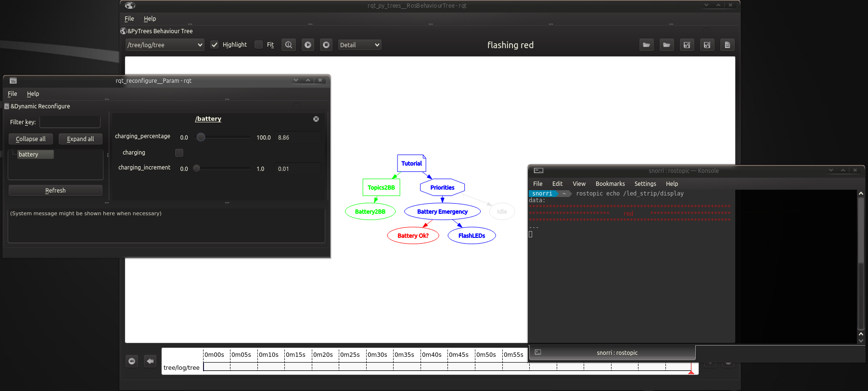
Task: Enable the Fit checkbox
Action: 259,45
